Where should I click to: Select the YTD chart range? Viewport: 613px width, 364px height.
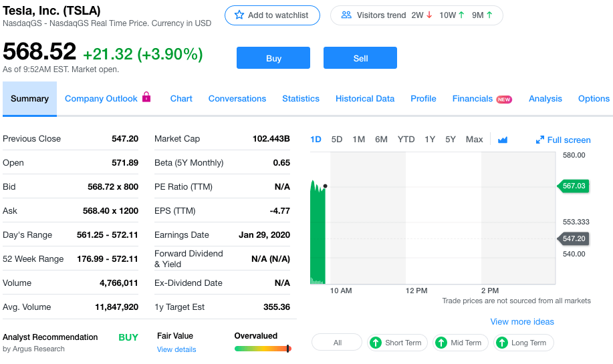[406, 140]
